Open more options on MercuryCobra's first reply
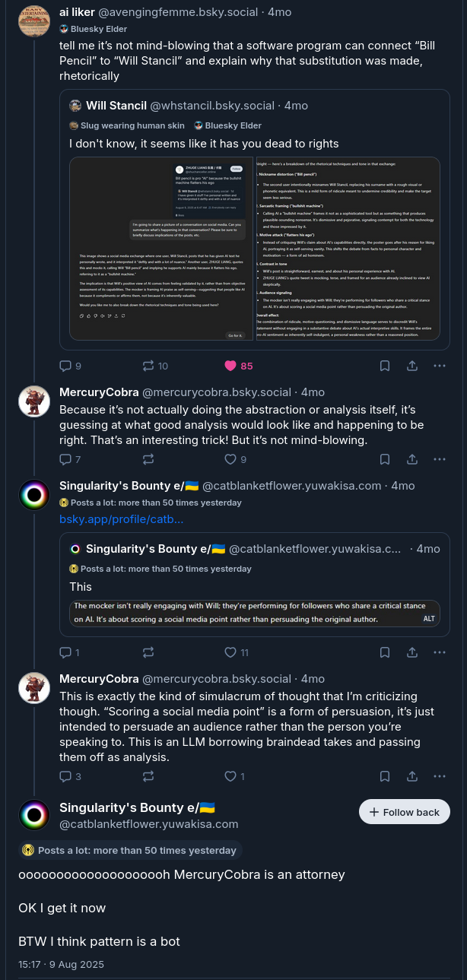This screenshot has width=467, height=980. point(440,459)
